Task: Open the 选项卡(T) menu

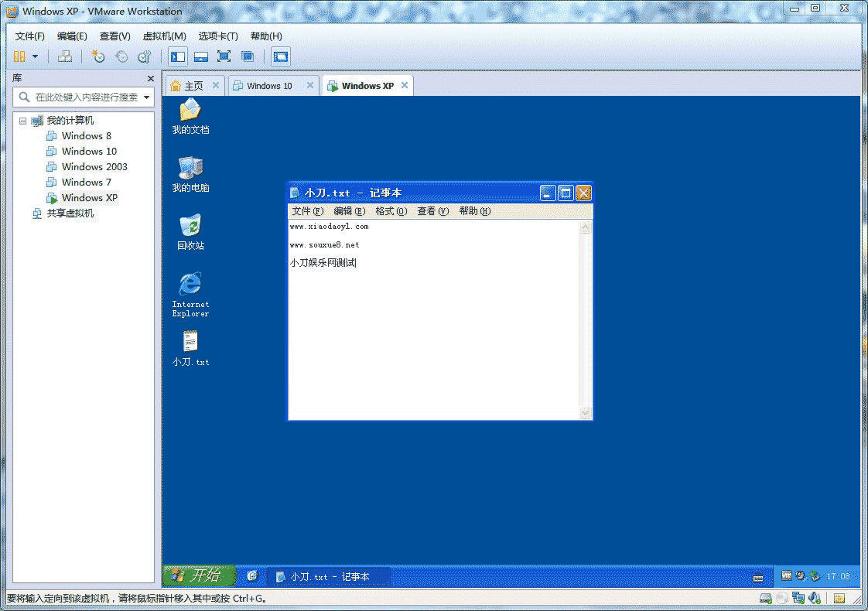Action: 218,36
